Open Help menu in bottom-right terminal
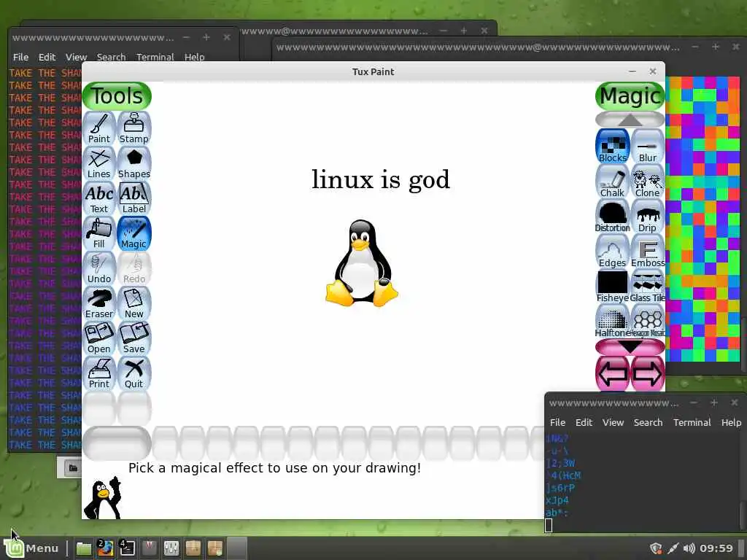747x560 pixels. click(x=731, y=422)
